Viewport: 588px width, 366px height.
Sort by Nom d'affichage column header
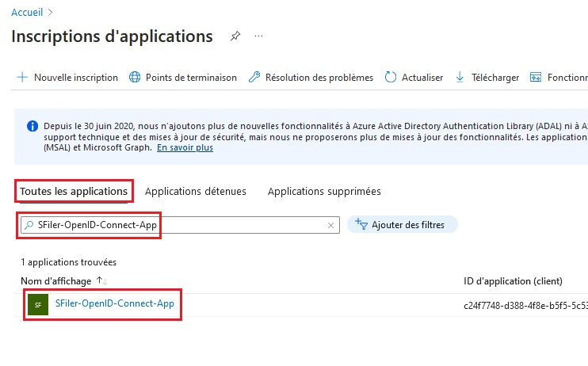point(56,281)
